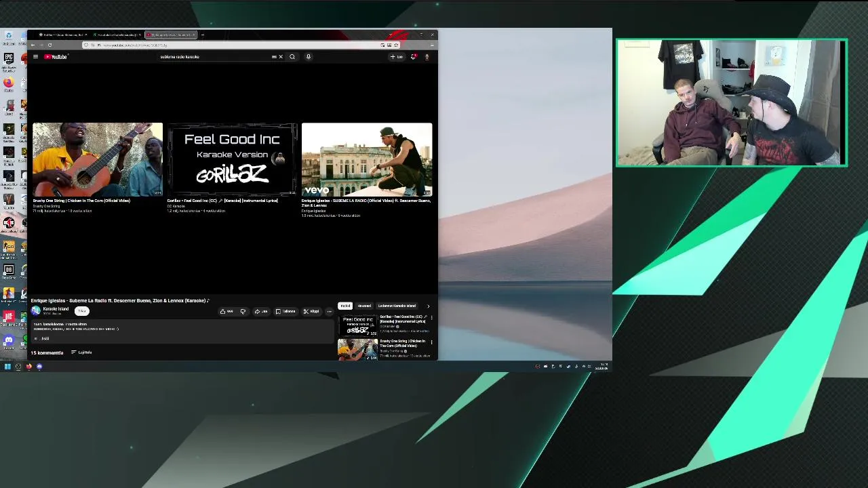
Task: Open options menu for sidebar Gorillaz video
Action: click(x=431, y=317)
